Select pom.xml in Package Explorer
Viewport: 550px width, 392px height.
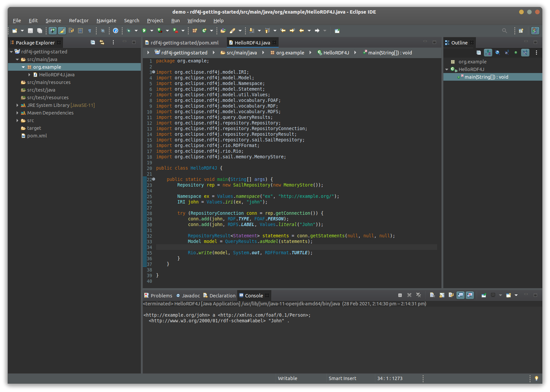click(37, 136)
